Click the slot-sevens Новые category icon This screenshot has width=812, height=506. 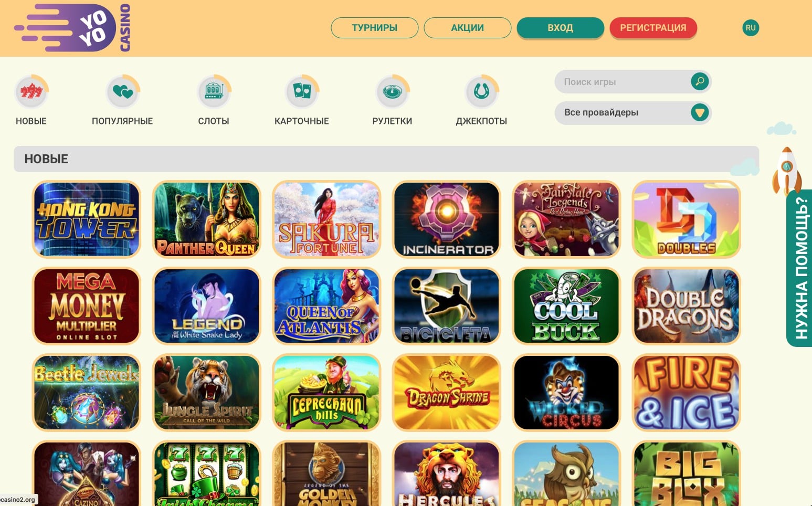[x=31, y=91]
